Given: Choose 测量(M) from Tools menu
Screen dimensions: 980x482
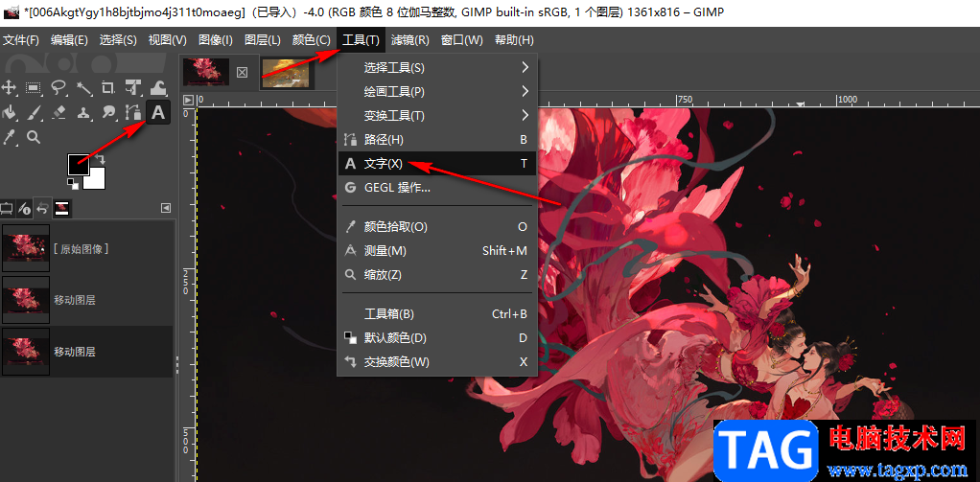Looking at the screenshot, I should (x=437, y=250).
